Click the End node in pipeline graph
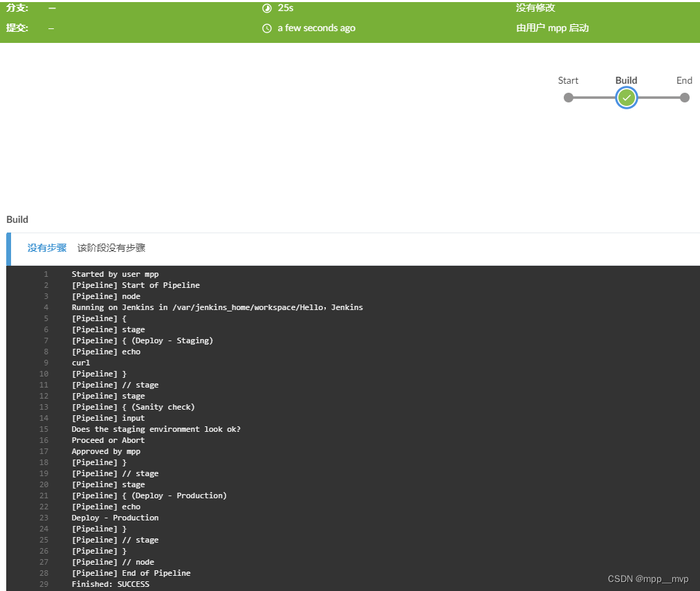700x591 pixels. (x=684, y=98)
